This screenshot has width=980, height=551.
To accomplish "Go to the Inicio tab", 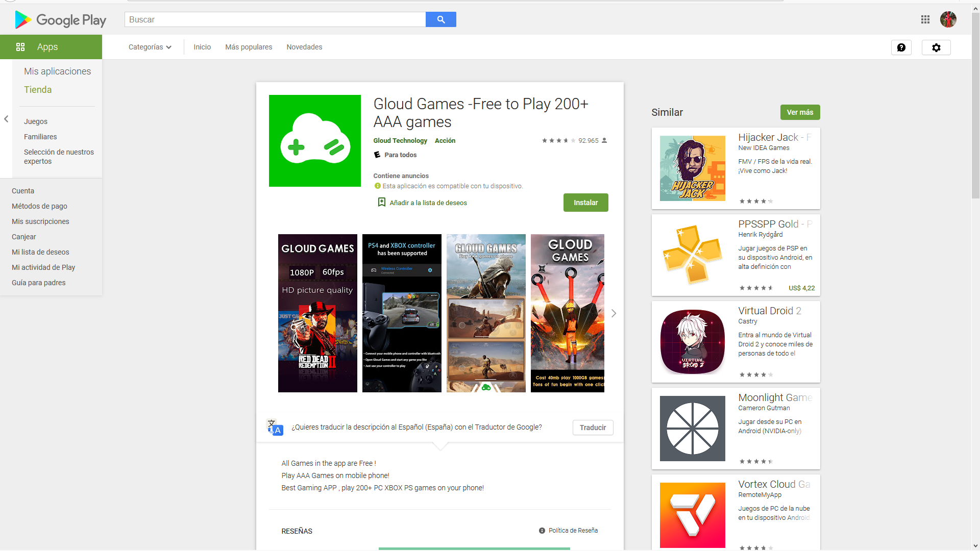I will point(202,47).
